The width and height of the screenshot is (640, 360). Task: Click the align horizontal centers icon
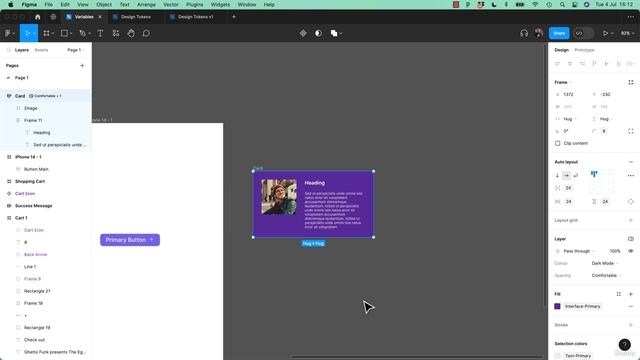(570, 63)
